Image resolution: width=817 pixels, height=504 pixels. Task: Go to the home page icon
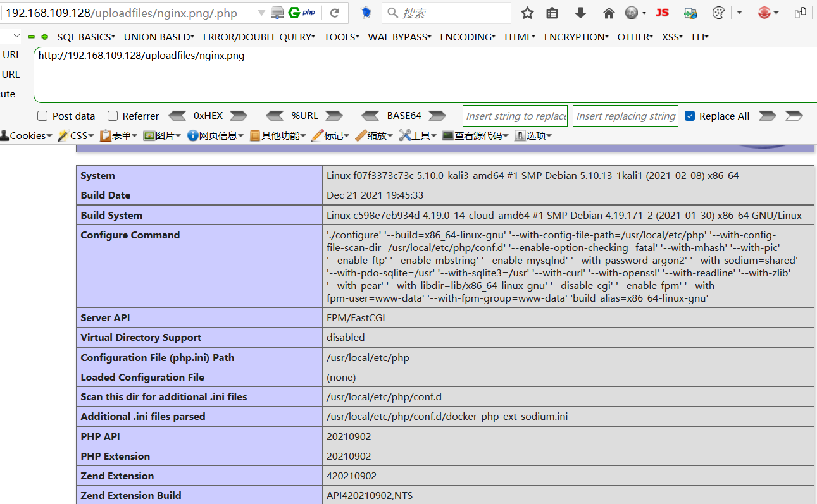pos(609,13)
